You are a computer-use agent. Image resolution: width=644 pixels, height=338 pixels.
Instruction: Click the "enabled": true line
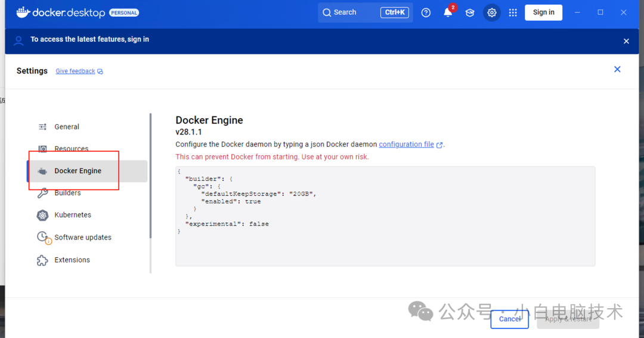click(x=231, y=201)
